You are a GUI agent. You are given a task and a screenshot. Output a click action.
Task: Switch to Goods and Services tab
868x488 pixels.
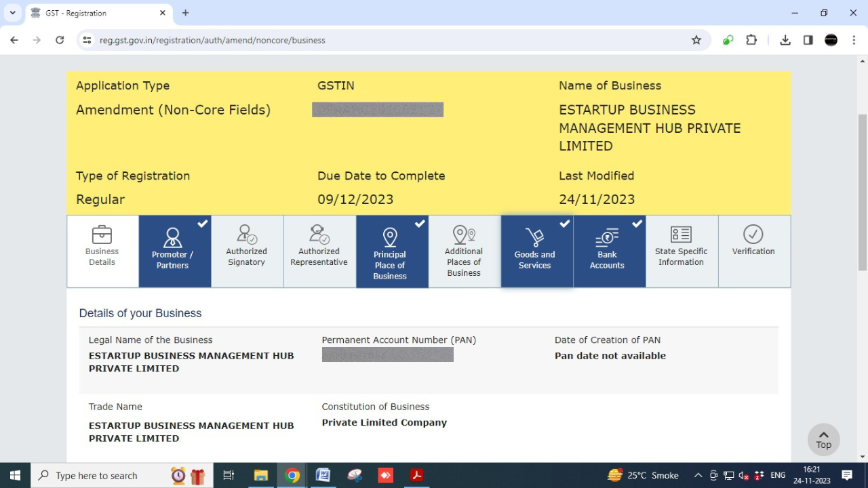(537, 251)
